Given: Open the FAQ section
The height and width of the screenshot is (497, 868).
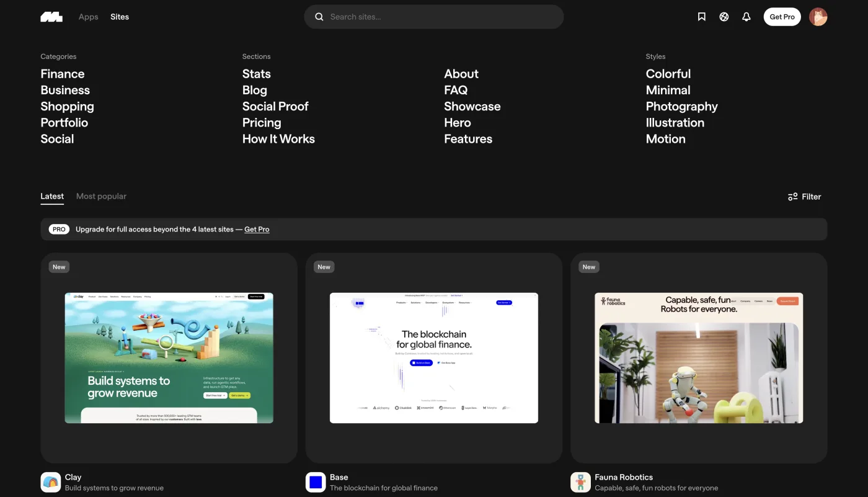Looking at the screenshot, I should pyautogui.click(x=456, y=90).
